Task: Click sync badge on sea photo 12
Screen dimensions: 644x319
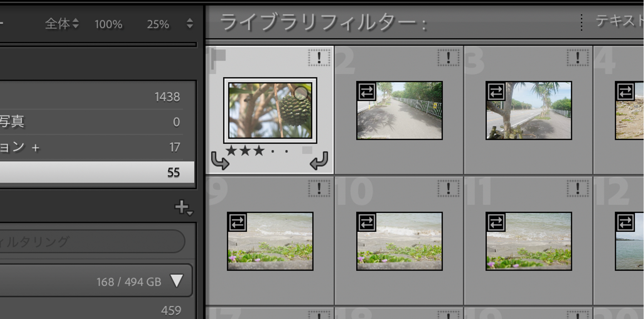Action: [625, 222]
